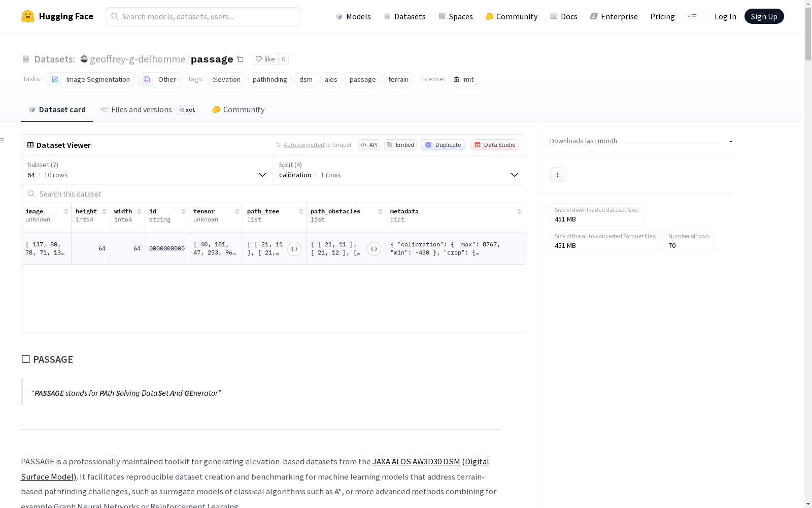Toggle the table of contents sidebar
The image size is (812, 508).
(3, 140)
